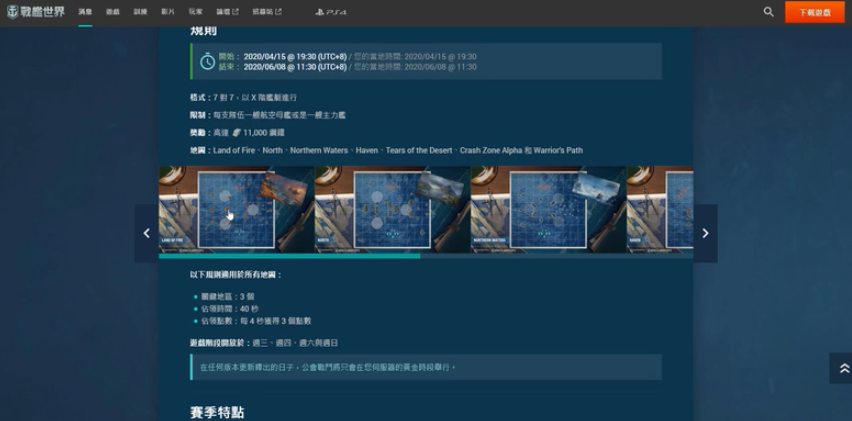
Task: Open the search magnifier icon
Action: (768, 12)
